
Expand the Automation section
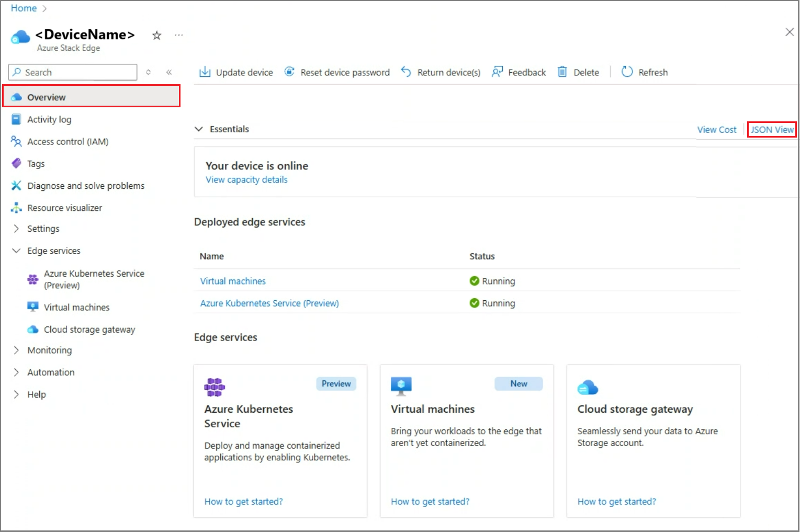[x=50, y=372]
